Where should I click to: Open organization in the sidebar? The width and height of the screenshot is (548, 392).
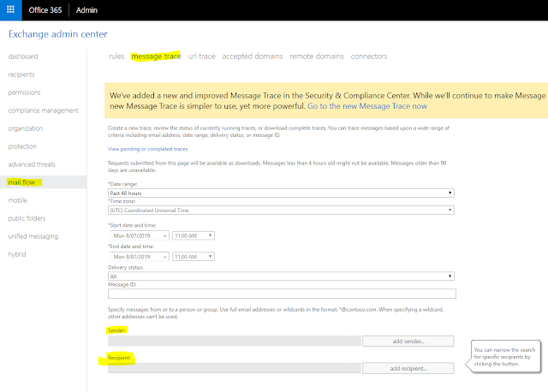26,128
